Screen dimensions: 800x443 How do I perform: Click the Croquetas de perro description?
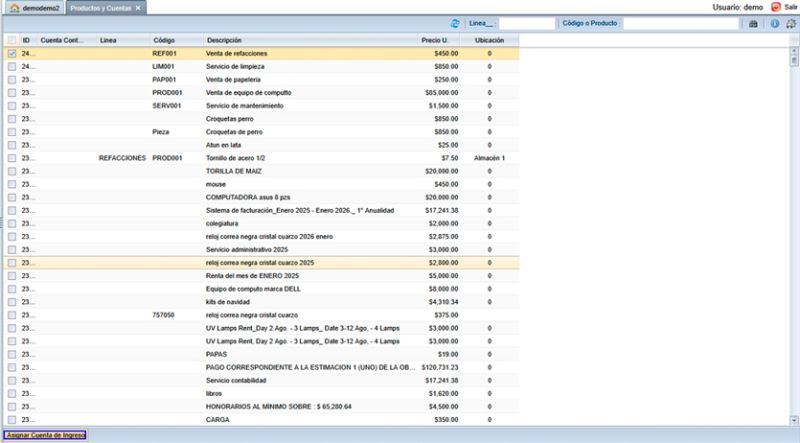[234, 132]
